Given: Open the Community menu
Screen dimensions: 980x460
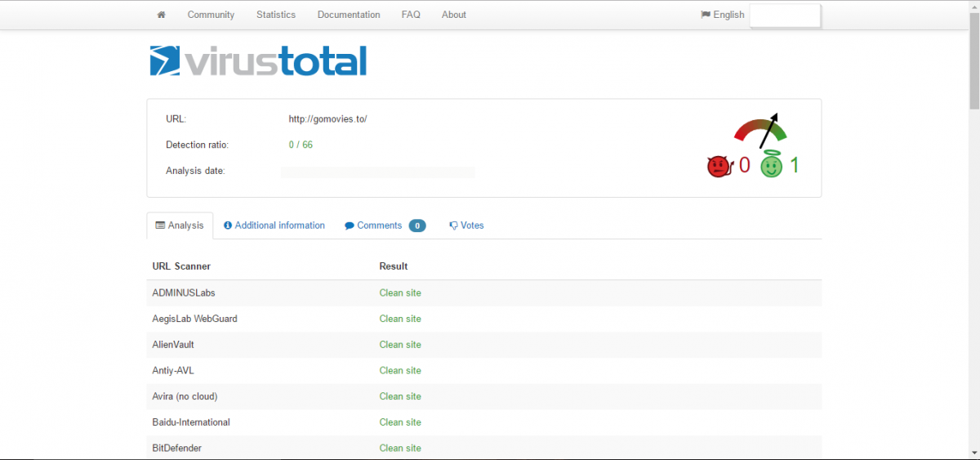Looking at the screenshot, I should (x=211, y=15).
